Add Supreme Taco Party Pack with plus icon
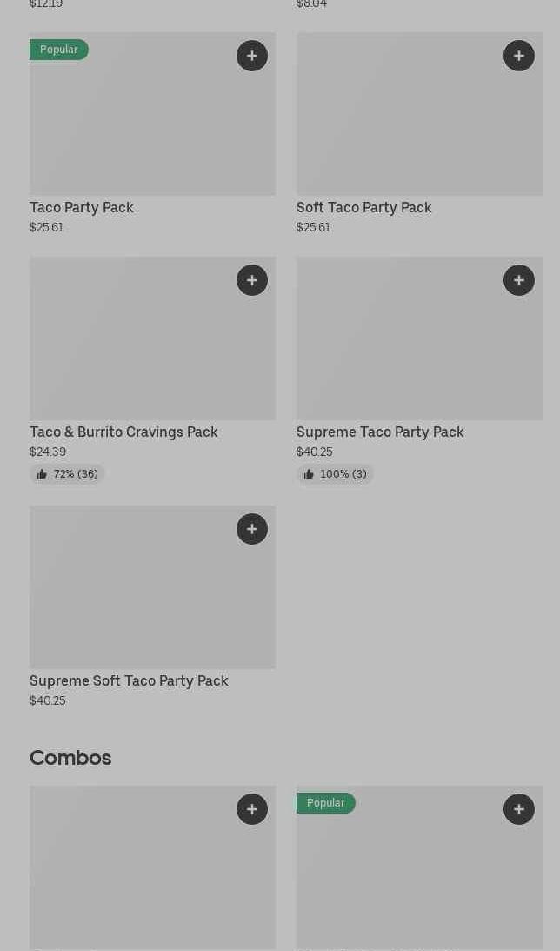Viewport: 560px width, 951px height. click(519, 280)
